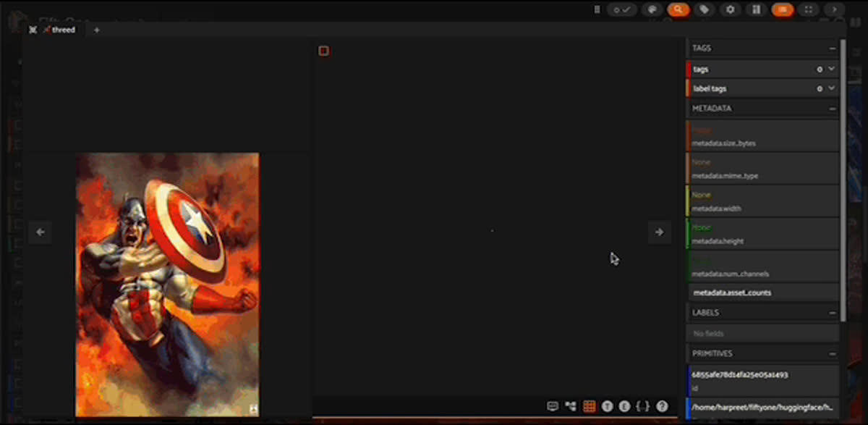The width and height of the screenshot is (868, 425).
Task: Open the tag samples button
Action: pyautogui.click(x=703, y=9)
